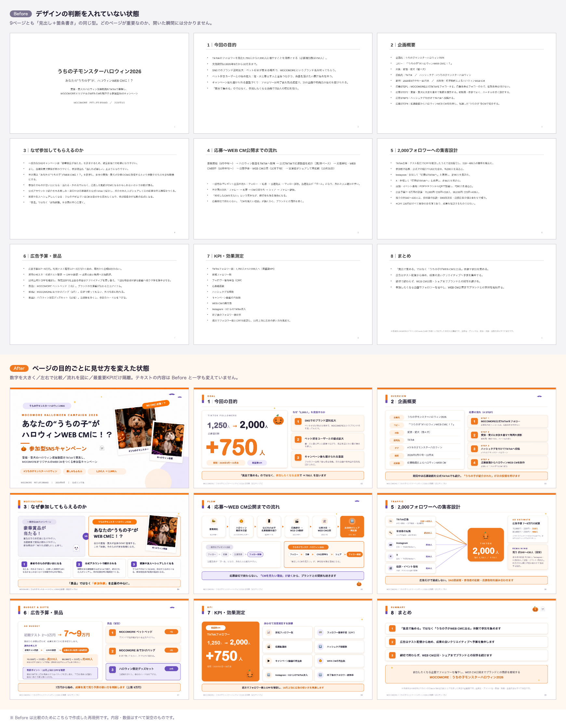Click the play icon for キャンペーン動画の再生数

point(269,661)
